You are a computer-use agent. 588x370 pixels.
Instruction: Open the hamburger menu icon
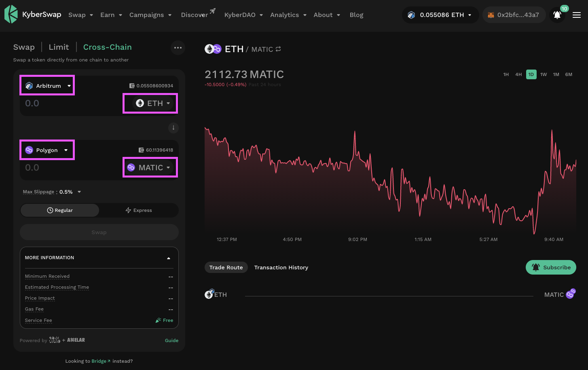[576, 15]
